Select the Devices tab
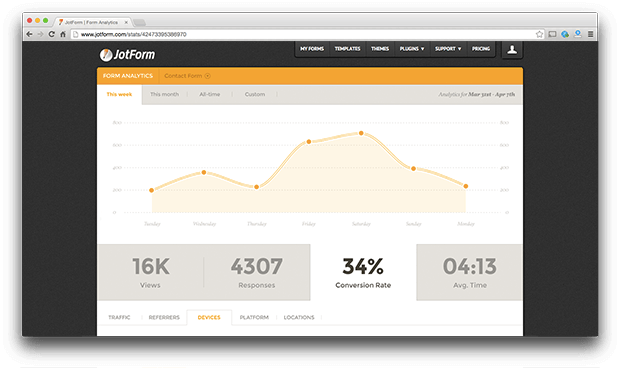Viewport: 620px width, 368px height. click(x=209, y=317)
